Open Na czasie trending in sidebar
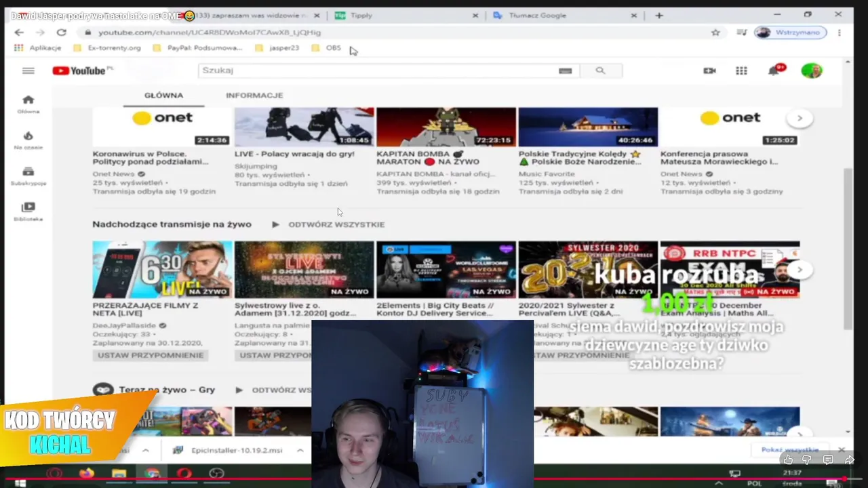This screenshot has height=488, width=868. point(28,140)
